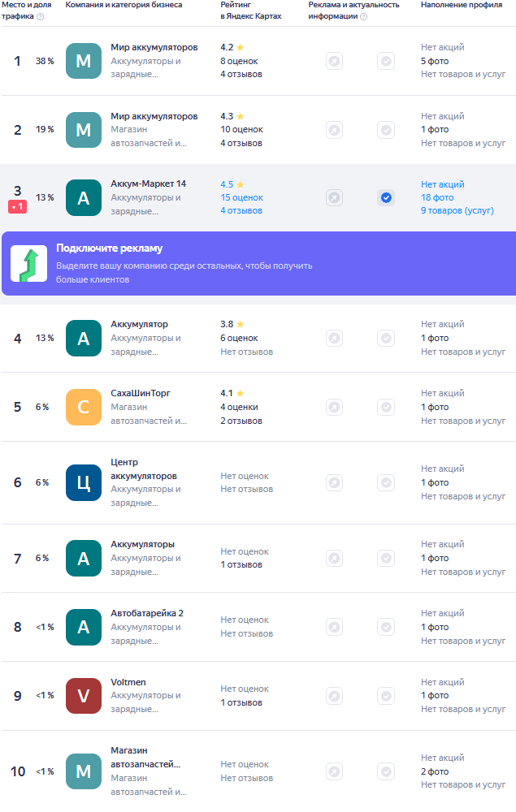
Task: Click the 'Наполнение профиля' column header
Action: coord(462,5)
